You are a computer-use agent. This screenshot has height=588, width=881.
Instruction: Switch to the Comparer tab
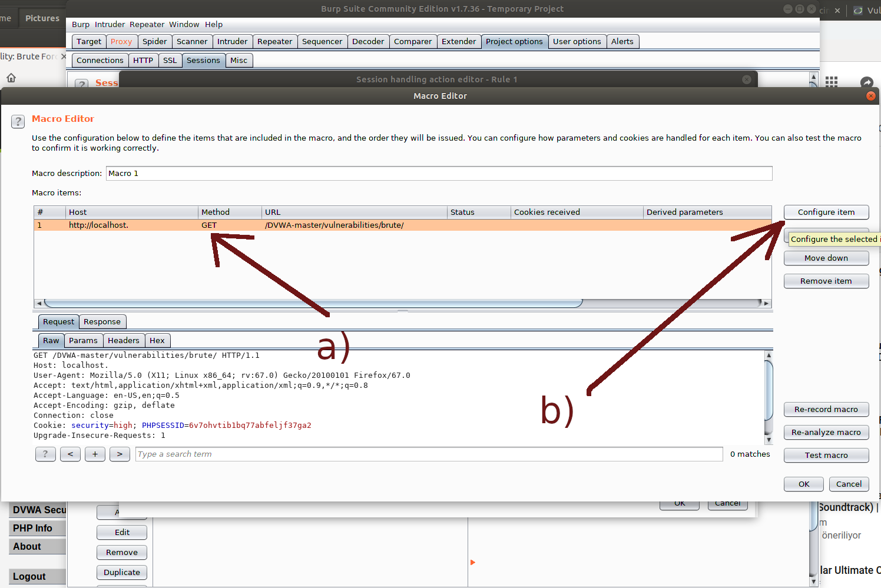pos(413,41)
